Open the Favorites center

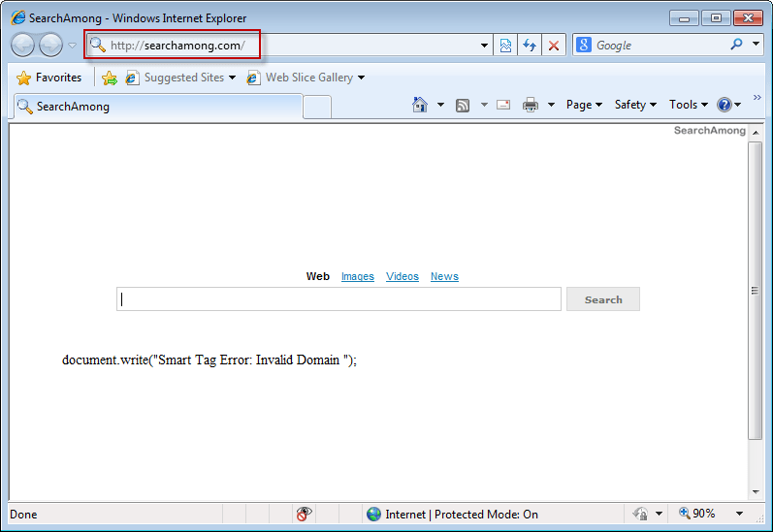48,78
